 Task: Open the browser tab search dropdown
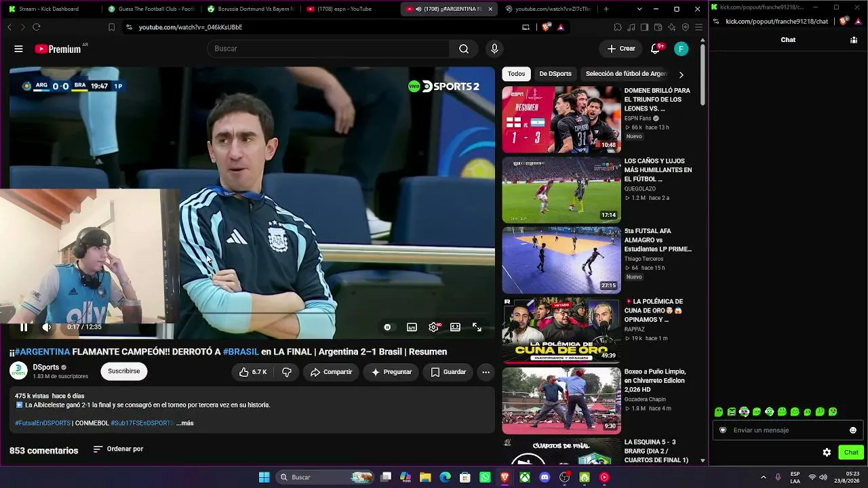(639, 9)
